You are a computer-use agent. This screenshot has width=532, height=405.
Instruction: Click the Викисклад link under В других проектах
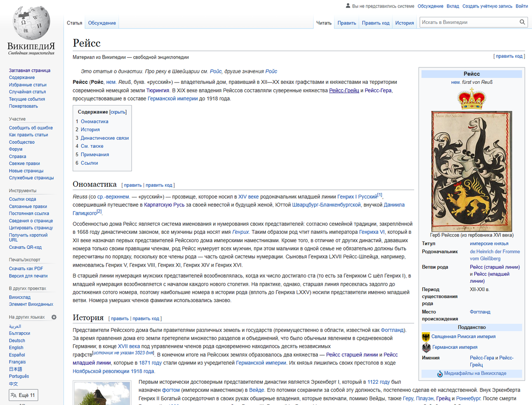[20, 297]
